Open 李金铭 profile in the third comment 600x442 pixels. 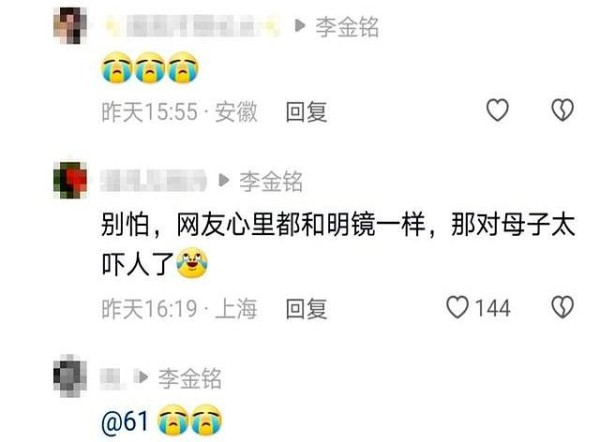tap(190, 378)
